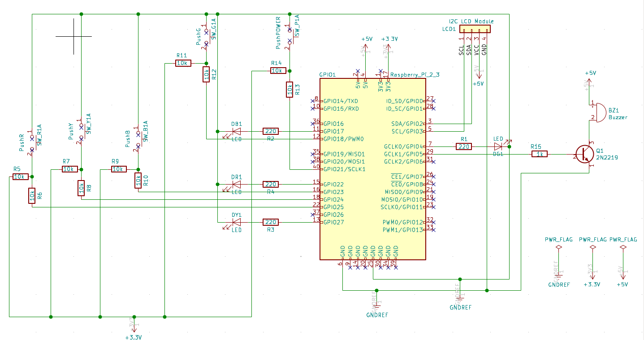Click the PushG label text

pos(199,37)
